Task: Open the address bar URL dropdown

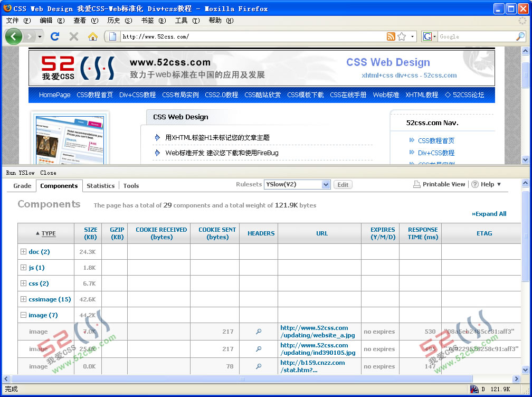Action: point(412,36)
